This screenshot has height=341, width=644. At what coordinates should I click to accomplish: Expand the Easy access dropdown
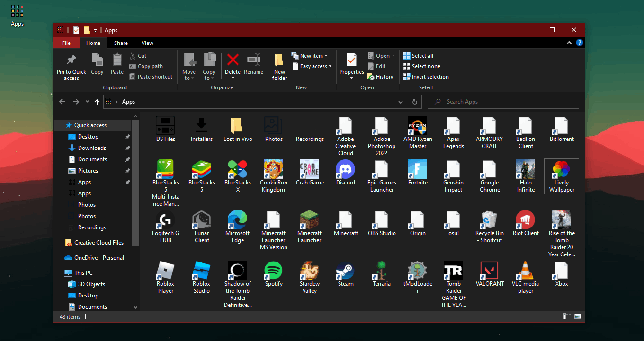(315, 66)
